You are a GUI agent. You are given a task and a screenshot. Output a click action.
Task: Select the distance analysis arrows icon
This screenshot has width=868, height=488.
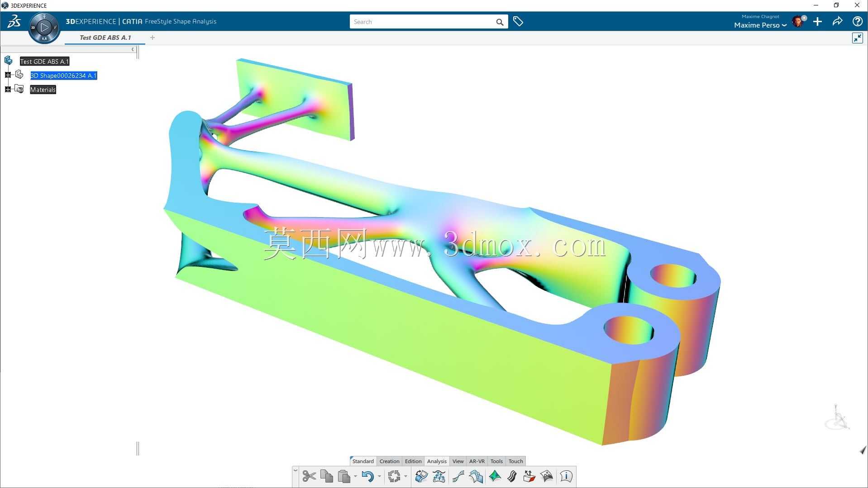[x=439, y=476]
